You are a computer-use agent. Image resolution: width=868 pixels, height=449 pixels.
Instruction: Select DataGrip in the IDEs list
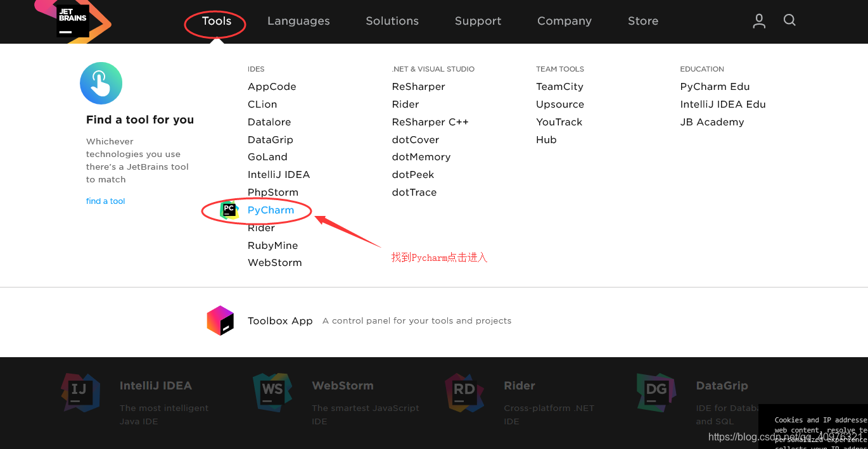271,140
